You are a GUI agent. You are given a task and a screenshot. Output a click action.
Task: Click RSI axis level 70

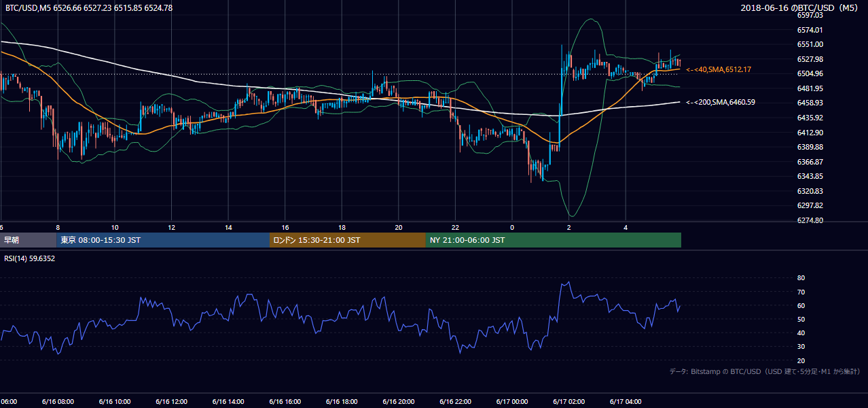801,292
